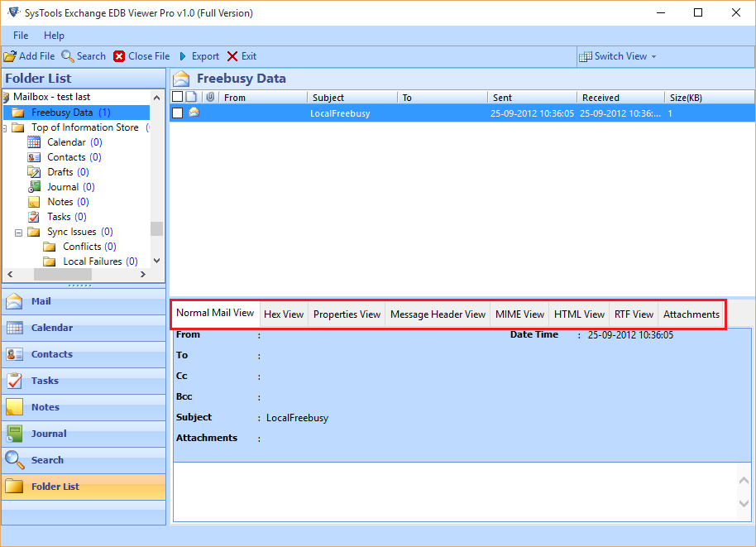Switch to the Properties View tab
This screenshot has width=756, height=547.
coord(347,314)
